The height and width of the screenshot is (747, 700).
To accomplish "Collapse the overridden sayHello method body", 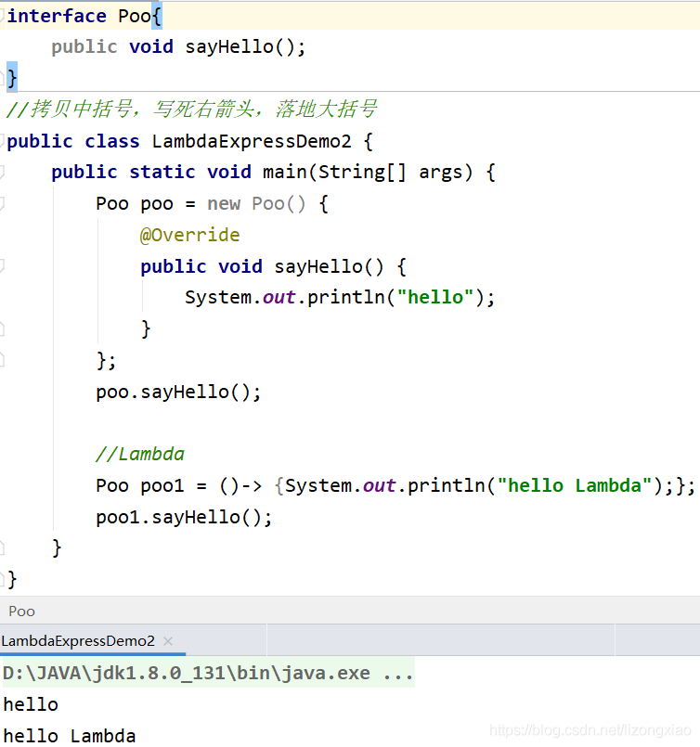I will 2,266.
